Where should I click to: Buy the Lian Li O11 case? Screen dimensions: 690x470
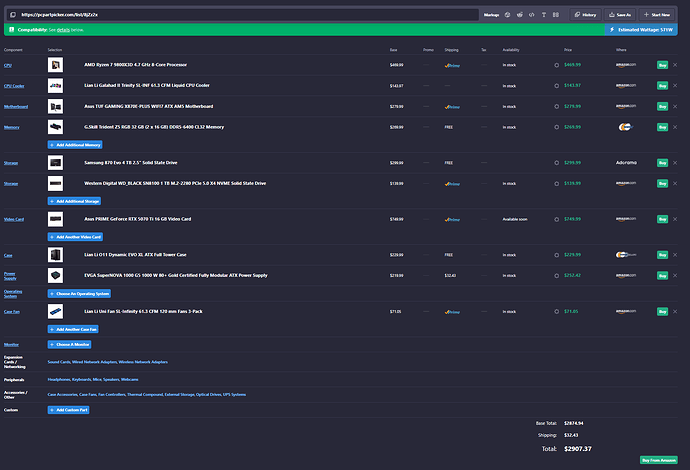coord(662,254)
